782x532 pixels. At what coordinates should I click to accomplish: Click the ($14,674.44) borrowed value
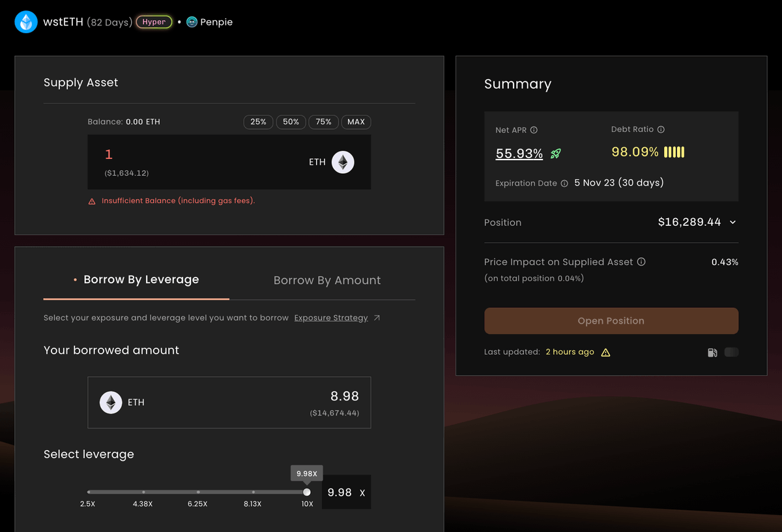(334, 413)
